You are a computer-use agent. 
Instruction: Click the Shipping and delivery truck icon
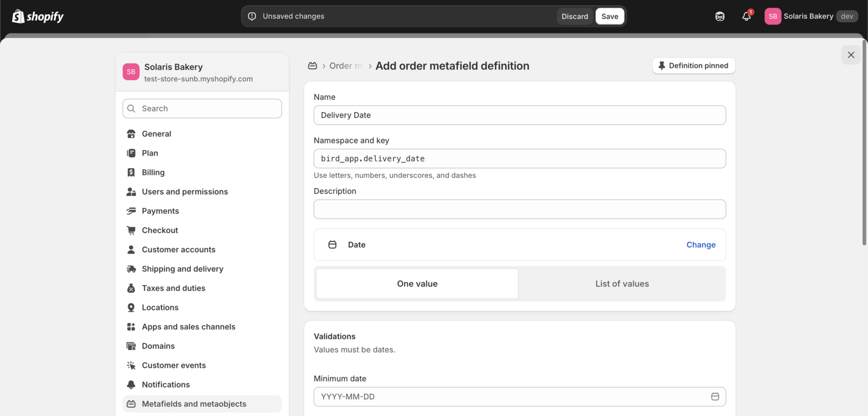coord(131,269)
